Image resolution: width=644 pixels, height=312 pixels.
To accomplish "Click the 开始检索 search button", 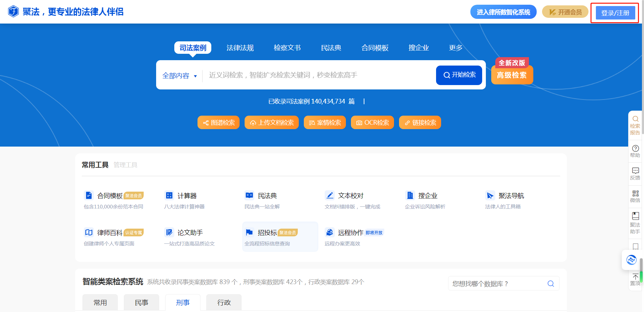I will [x=459, y=75].
